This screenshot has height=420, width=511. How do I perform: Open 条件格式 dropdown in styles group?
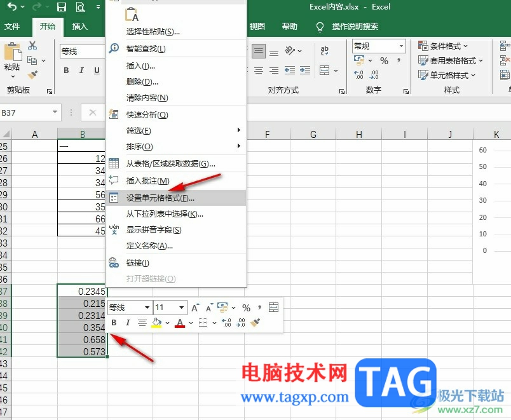[x=443, y=46]
